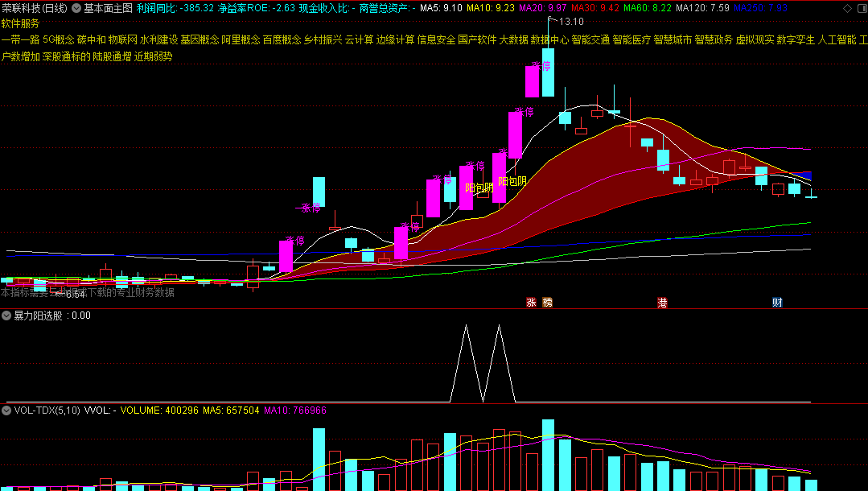Viewport: 868px width, 491px height.
Task: Click the 6.54 low price label
Action: coord(76,295)
